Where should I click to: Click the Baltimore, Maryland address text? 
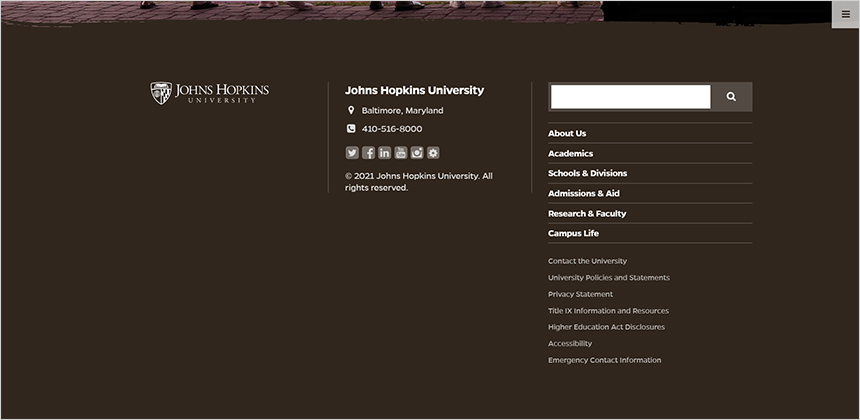[403, 111]
